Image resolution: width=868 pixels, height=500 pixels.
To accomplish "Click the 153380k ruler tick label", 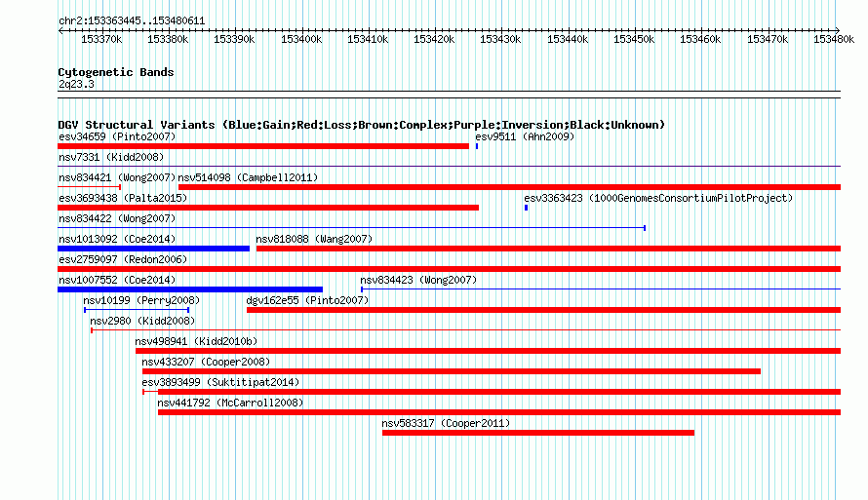I will click(x=168, y=39).
